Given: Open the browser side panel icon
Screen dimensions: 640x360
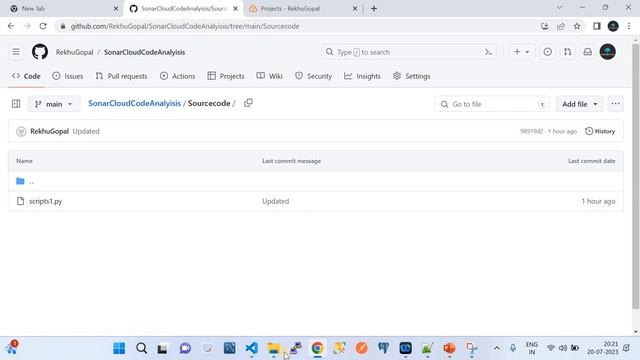Looking at the screenshot, I should 597,26.
